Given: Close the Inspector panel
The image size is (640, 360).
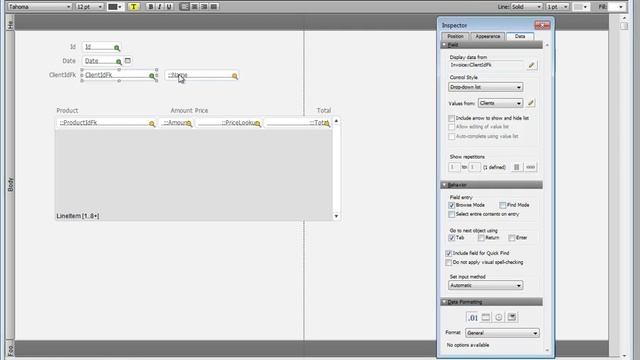Looking at the screenshot, I should tap(542, 25).
